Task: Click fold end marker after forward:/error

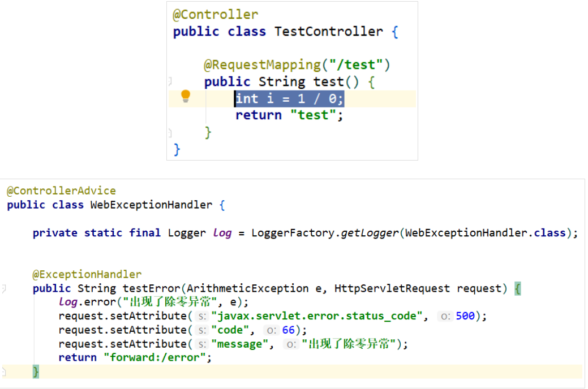Action: (x=4, y=371)
